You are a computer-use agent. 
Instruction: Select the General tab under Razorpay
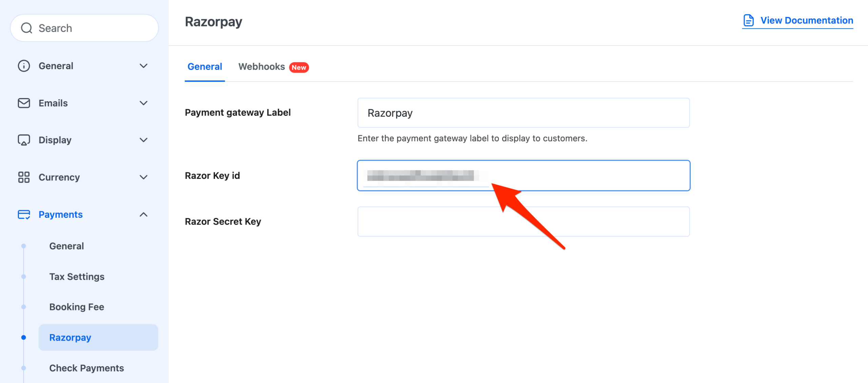[x=204, y=67]
